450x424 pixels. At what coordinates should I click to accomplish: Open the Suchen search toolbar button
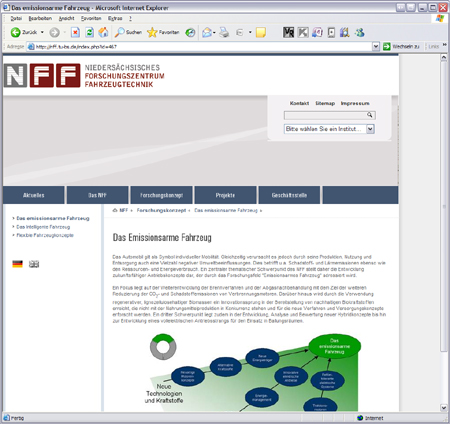click(x=128, y=32)
